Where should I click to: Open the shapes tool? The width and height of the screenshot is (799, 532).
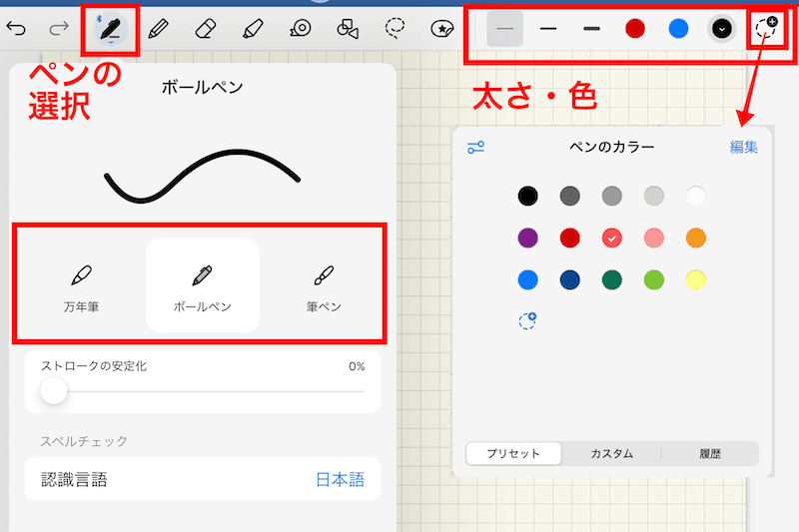tap(347, 29)
